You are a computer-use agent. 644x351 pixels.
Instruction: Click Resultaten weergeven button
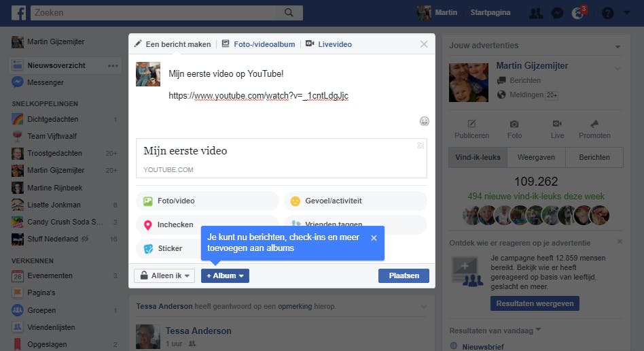535,303
